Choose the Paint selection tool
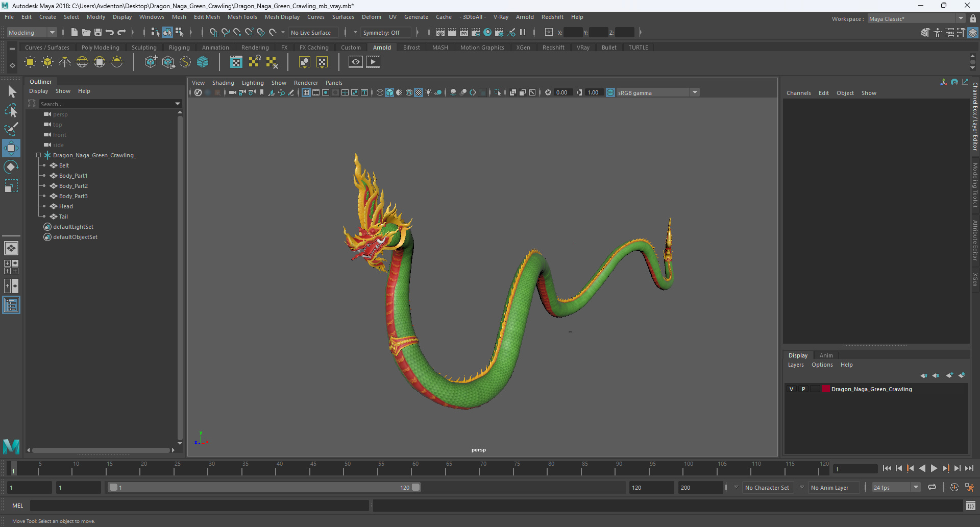Screen dimensions: 980x527 coord(11,129)
